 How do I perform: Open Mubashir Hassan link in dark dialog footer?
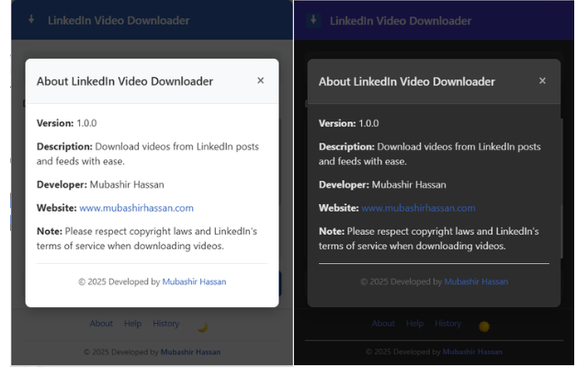476,282
